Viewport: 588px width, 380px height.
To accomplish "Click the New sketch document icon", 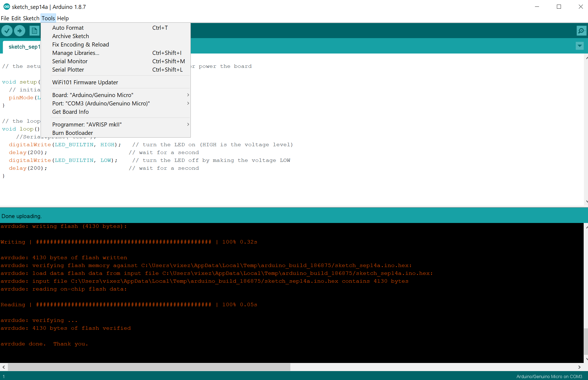I will click(34, 31).
